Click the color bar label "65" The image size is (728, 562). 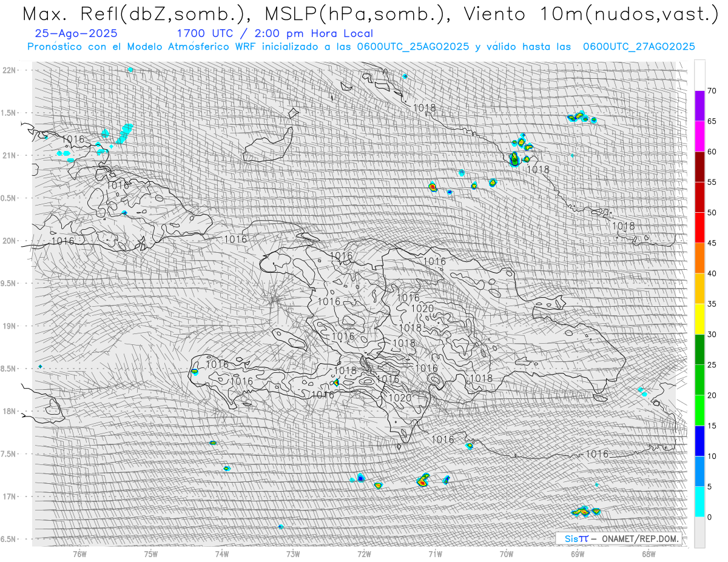point(712,121)
